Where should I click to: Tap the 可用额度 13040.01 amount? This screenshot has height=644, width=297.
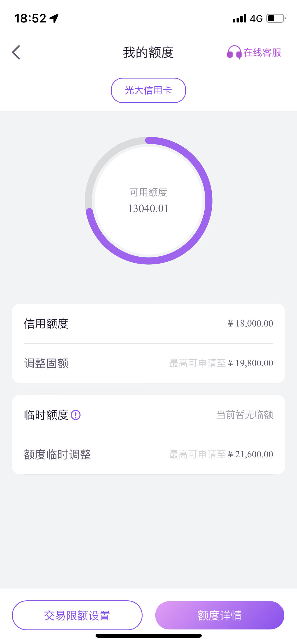(148, 209)
